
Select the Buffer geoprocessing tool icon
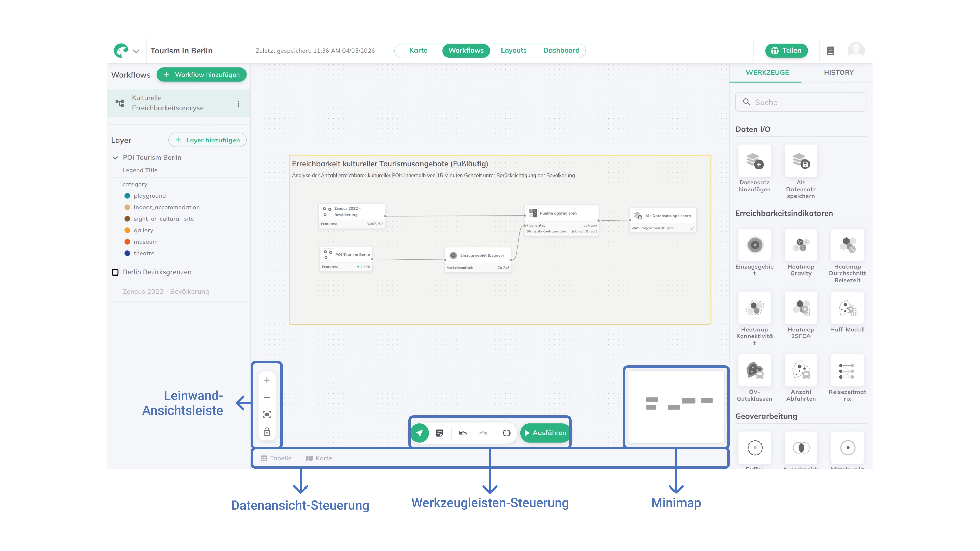[754, 448]
